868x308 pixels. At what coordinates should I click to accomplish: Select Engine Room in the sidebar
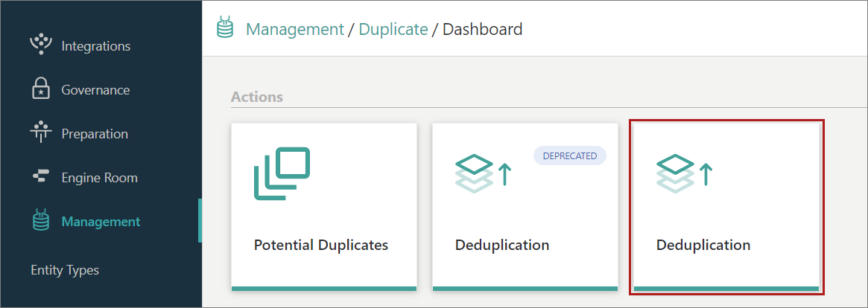click(100, 178)
